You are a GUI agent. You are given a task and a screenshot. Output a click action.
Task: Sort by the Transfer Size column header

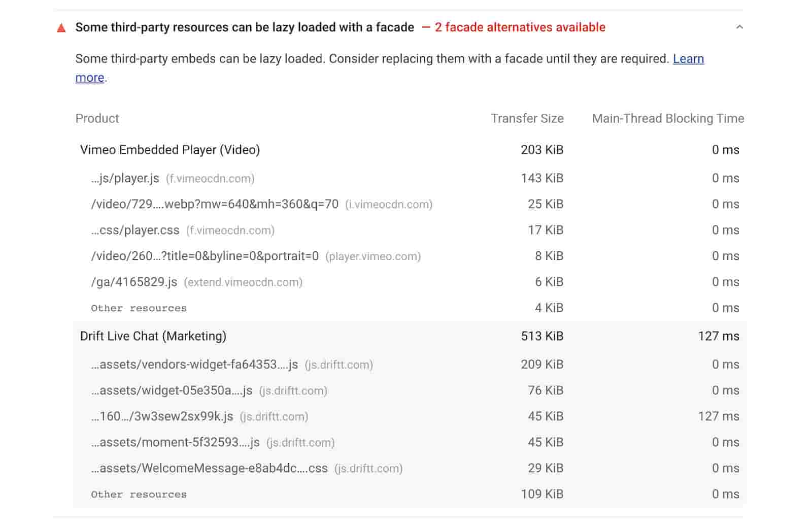[x=527, y=118]
